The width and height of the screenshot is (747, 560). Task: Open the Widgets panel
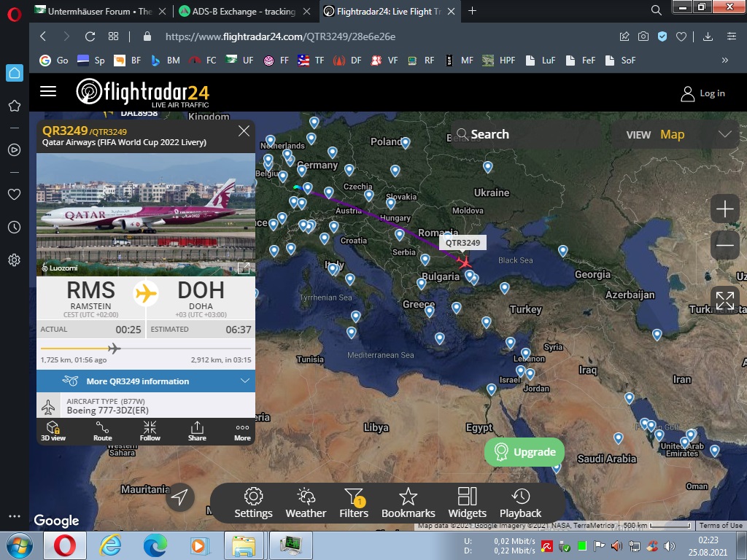click(x=467, y=504)
